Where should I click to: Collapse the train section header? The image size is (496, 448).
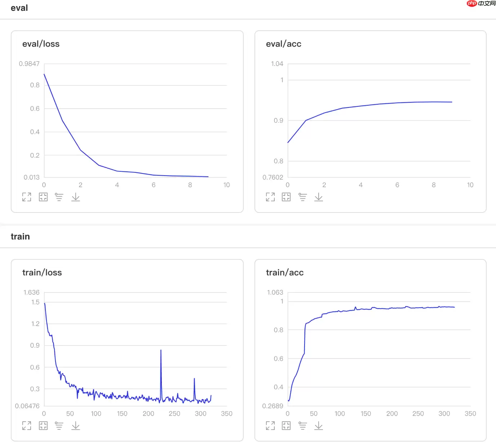tap(20, 237)
